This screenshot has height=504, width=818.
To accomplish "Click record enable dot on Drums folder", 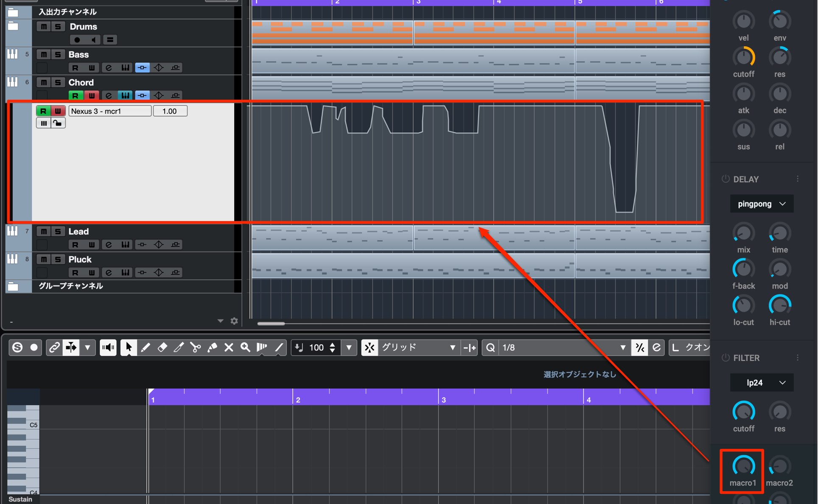I will tap(77, 40).
